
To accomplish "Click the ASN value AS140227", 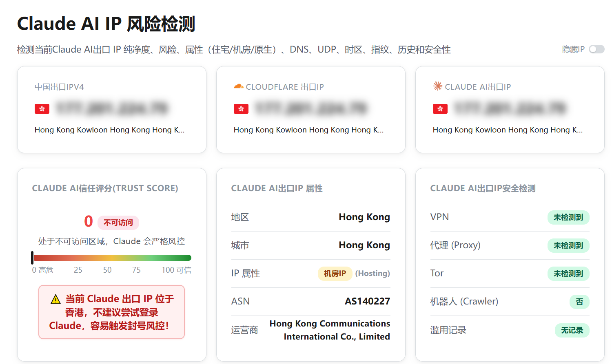I will point(367,301).
